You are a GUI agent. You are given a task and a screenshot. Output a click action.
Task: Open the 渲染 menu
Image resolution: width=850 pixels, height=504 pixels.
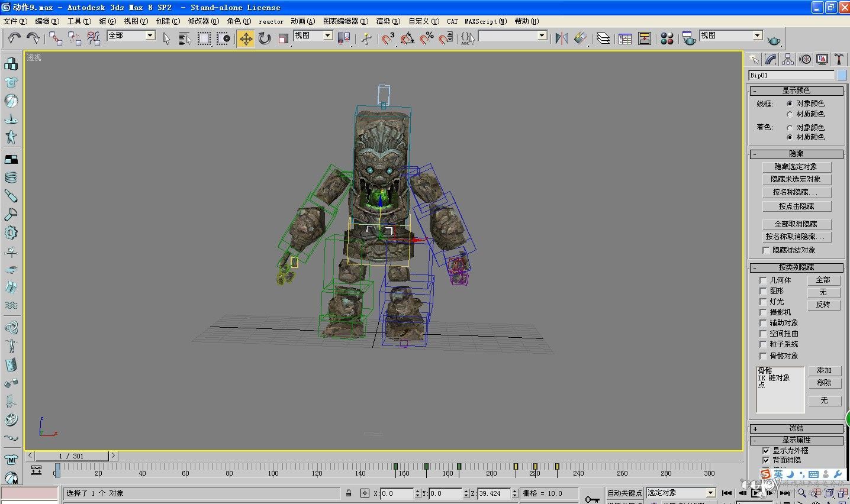tap(388, 21)
